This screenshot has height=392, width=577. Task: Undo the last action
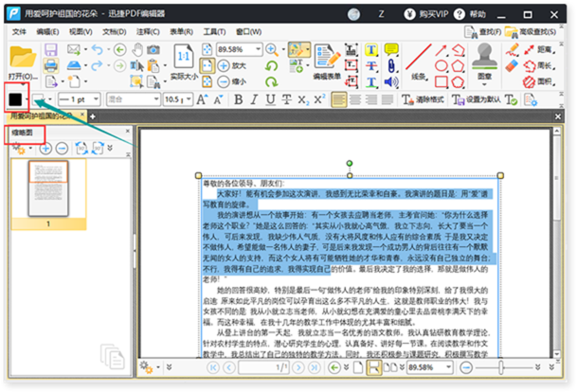pos(98,49)
